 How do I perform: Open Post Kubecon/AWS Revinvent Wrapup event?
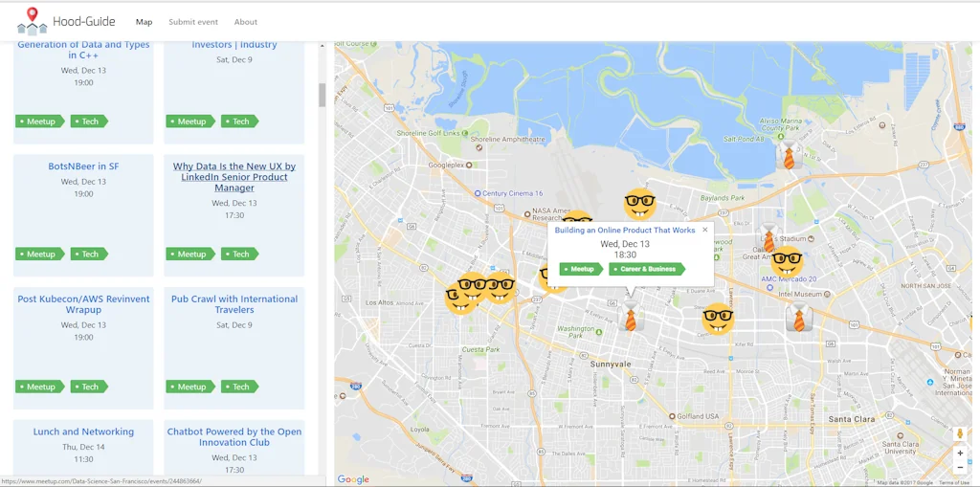click(x=83, y=304)
